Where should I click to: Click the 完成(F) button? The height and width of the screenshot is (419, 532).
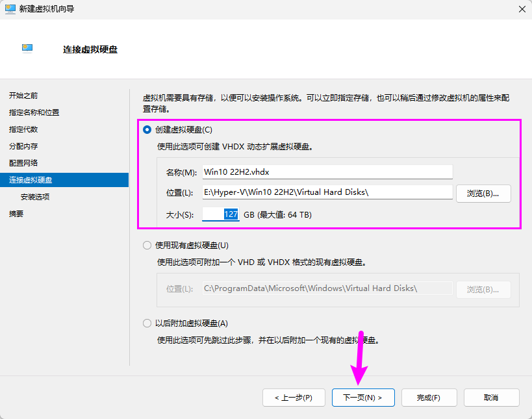tap(429, 398)
